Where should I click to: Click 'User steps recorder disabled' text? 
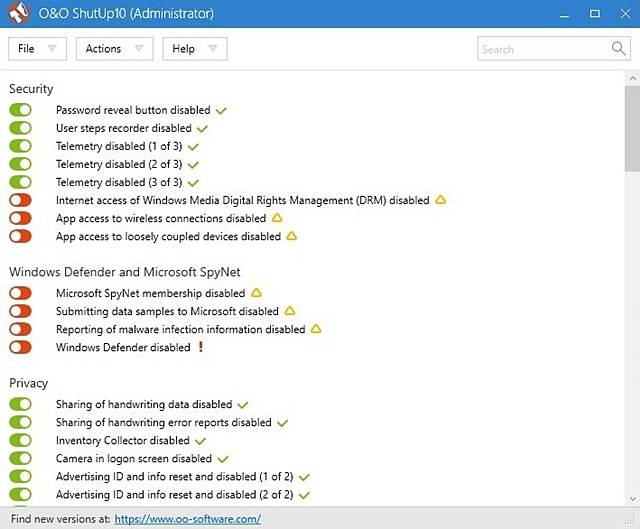(x=124, y=128)
